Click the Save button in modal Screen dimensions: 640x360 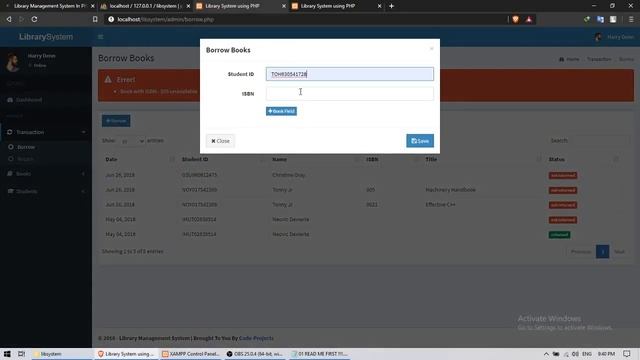[x=420, y=141]
